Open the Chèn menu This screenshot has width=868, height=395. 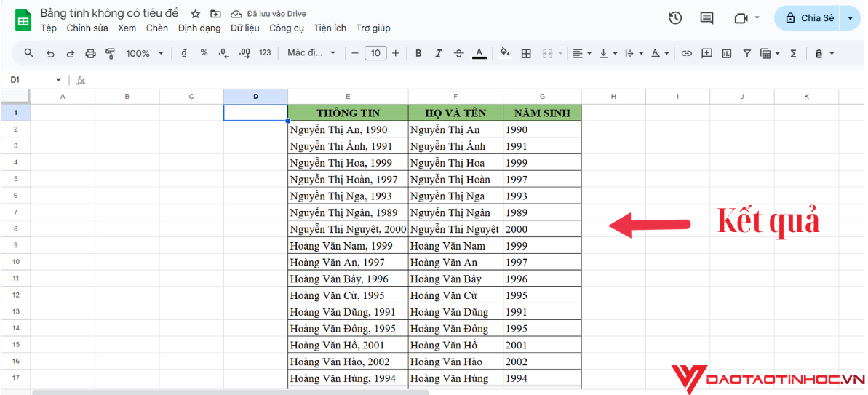click(157, 28)
